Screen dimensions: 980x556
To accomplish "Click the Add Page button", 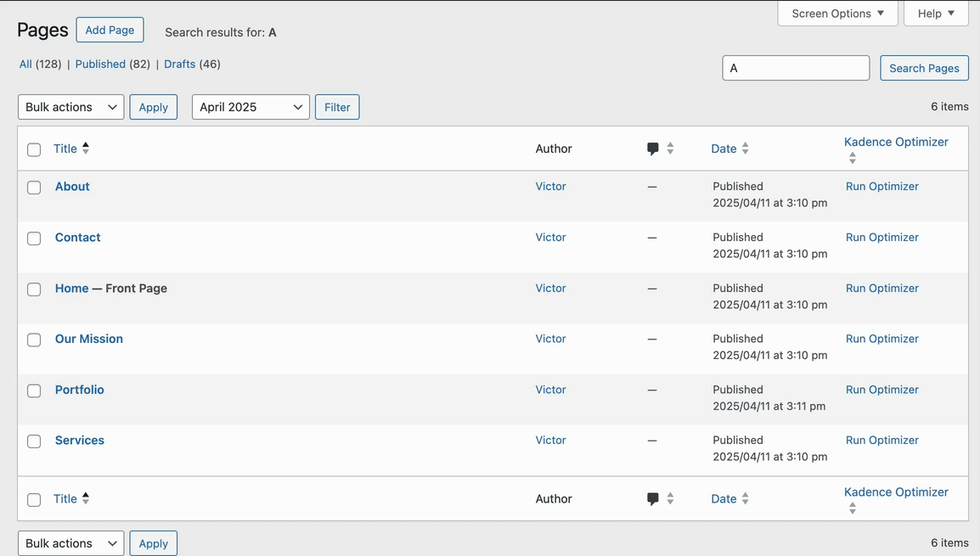I will (x=110, y=30).
